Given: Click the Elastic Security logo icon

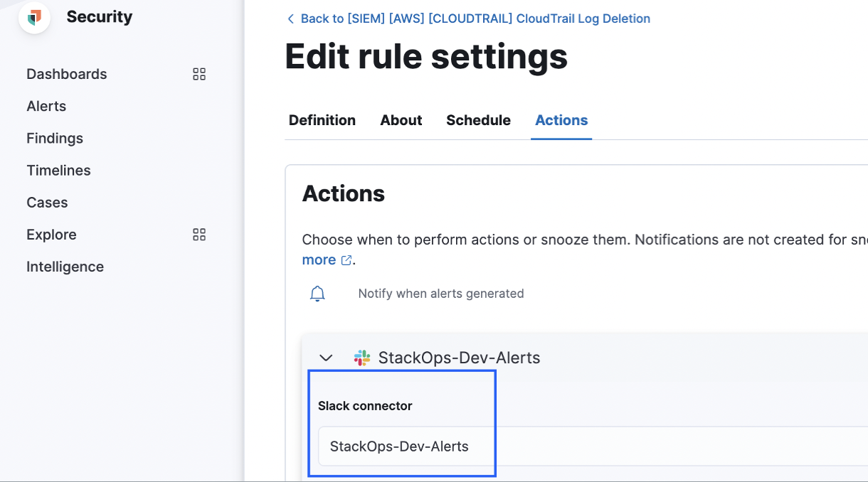Looking at the screenshot, I should (x=34, y=17).
